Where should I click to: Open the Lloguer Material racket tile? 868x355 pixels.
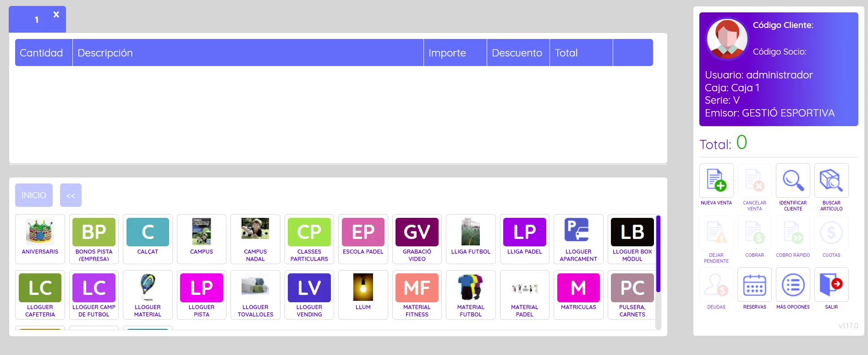point(148,295)
